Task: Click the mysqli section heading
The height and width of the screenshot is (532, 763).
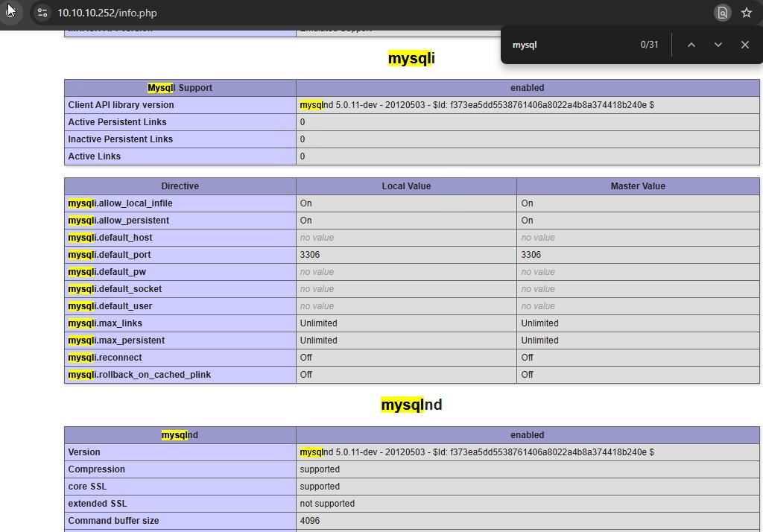Action: pos(411,58)
